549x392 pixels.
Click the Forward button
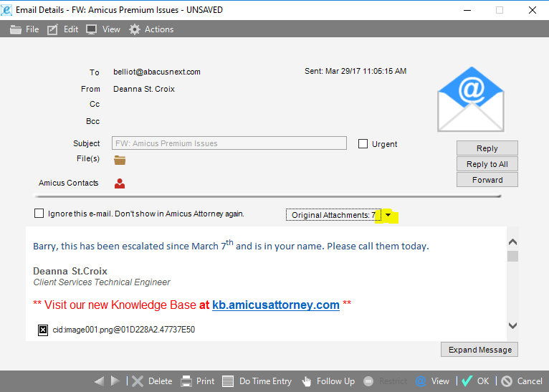pos(487,180)
